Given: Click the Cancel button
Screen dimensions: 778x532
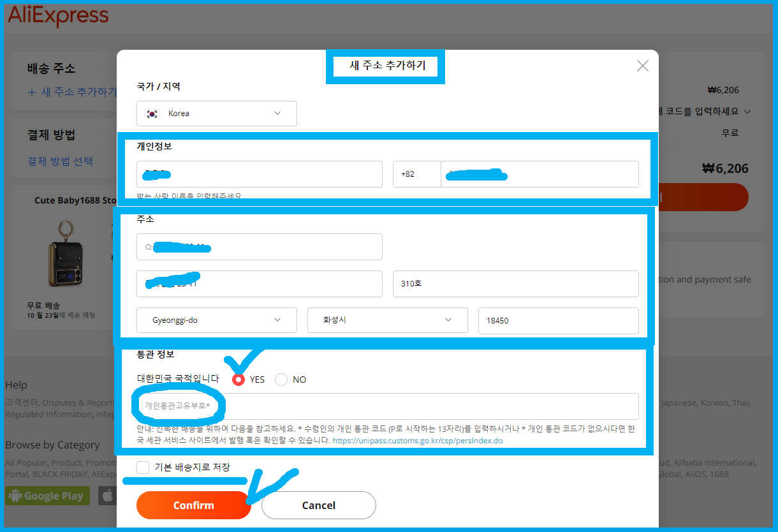Looking at the screenshot, I should pyautogui.click(x=318, y=505).
